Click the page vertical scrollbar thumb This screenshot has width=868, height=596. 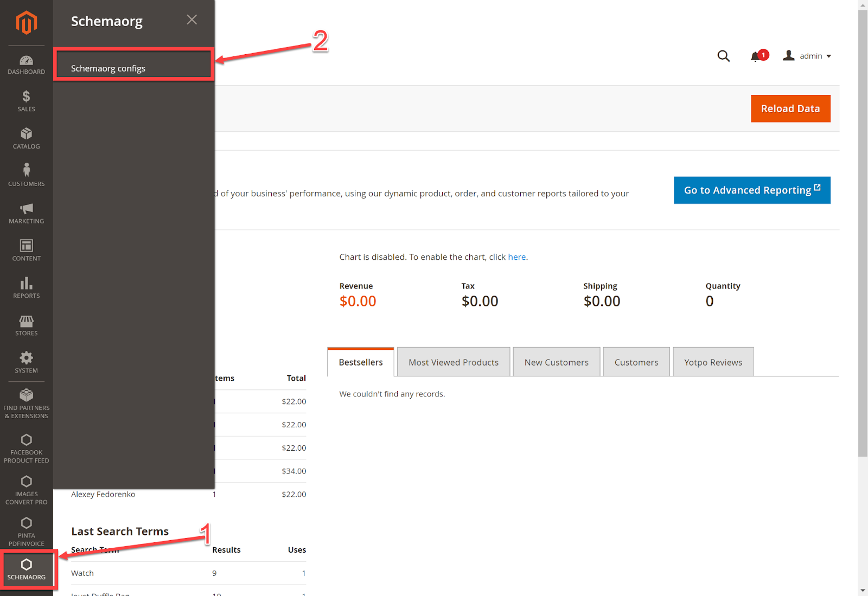pos(863,233)
